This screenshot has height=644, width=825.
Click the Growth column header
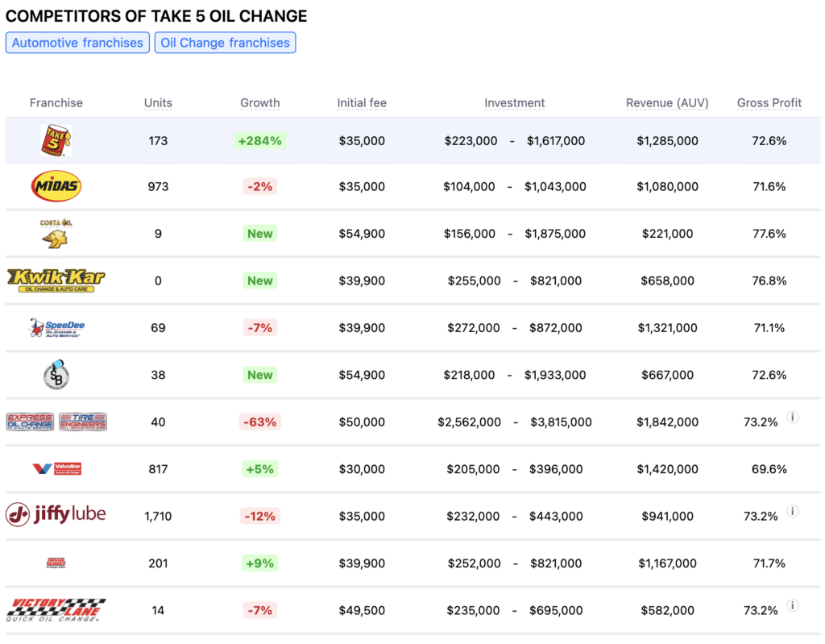pyautogui.click(x=260, y=102)
